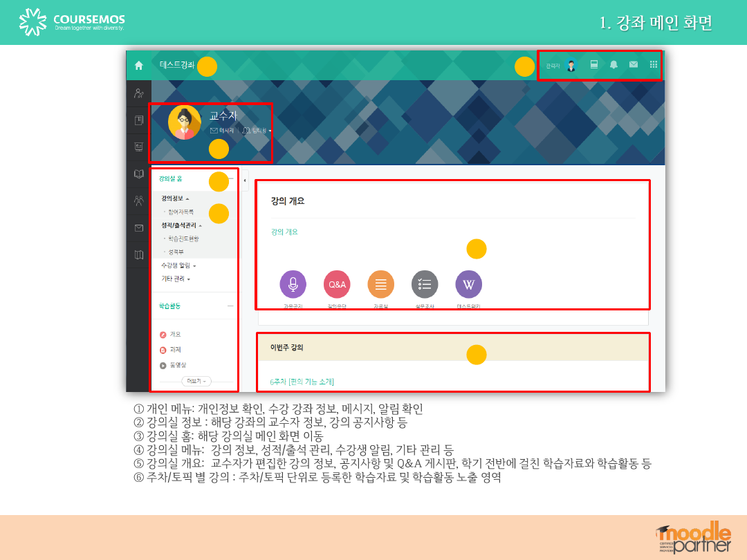747x560 pixels.
Task: Open the gray 설문조사 checklist icon
Action: (425, 284)
